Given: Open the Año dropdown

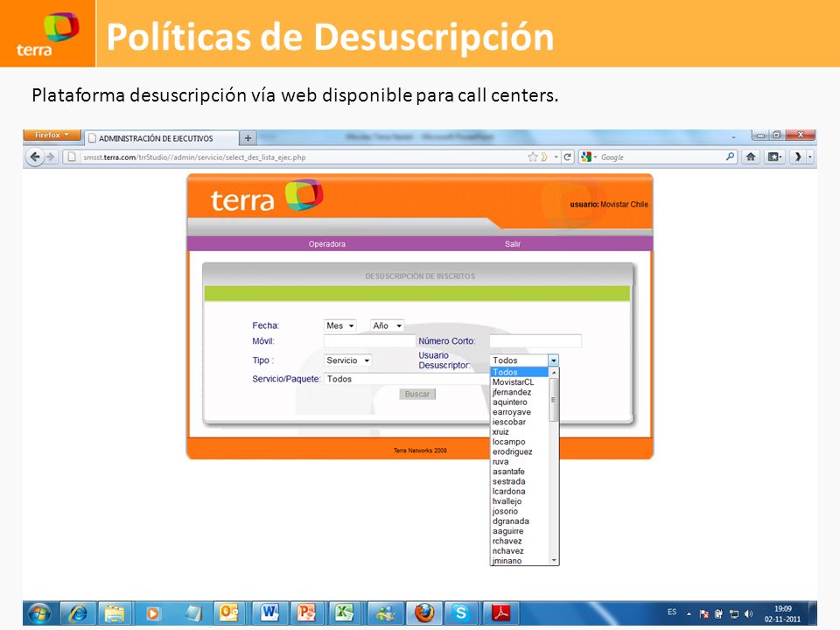Looking at the screenshot, I should pyautogui.click(x=387, y=325).
